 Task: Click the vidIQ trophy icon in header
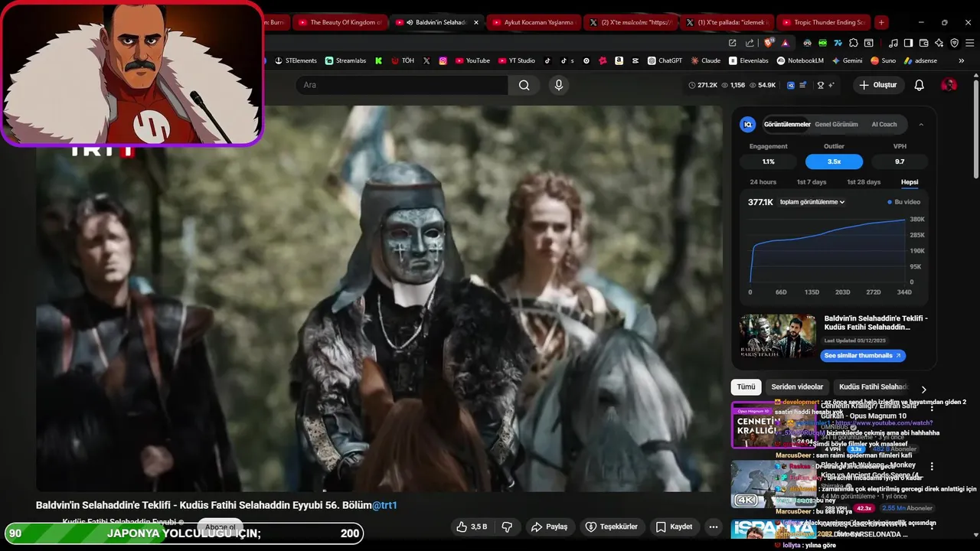(821, 85)
